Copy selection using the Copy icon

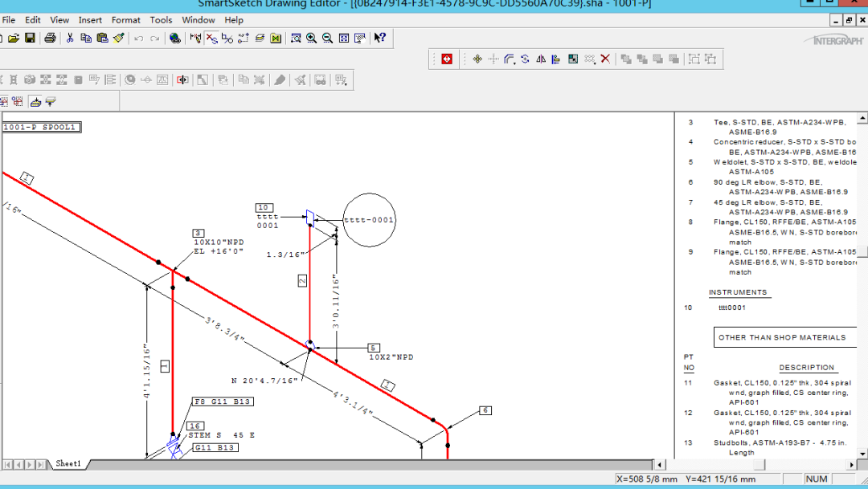[x=86, y=38]
